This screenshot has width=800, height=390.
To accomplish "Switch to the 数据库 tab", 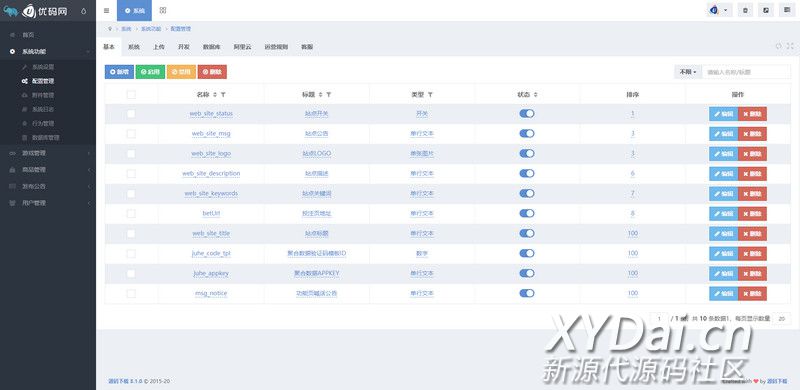I will (211, 47).
